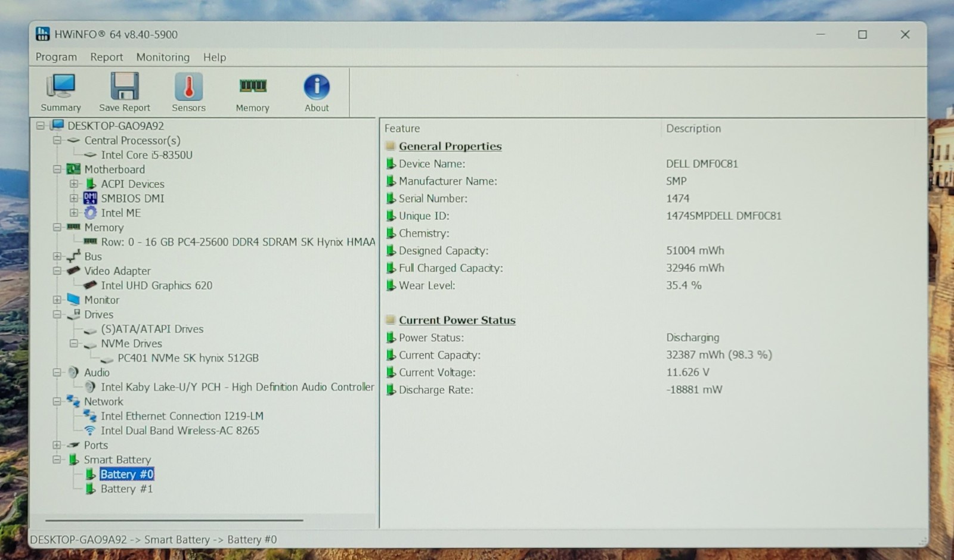This screenshot has height=560, width=954.
Task: Expand the ACPI Devices node
Action: (x=74, y=183)
